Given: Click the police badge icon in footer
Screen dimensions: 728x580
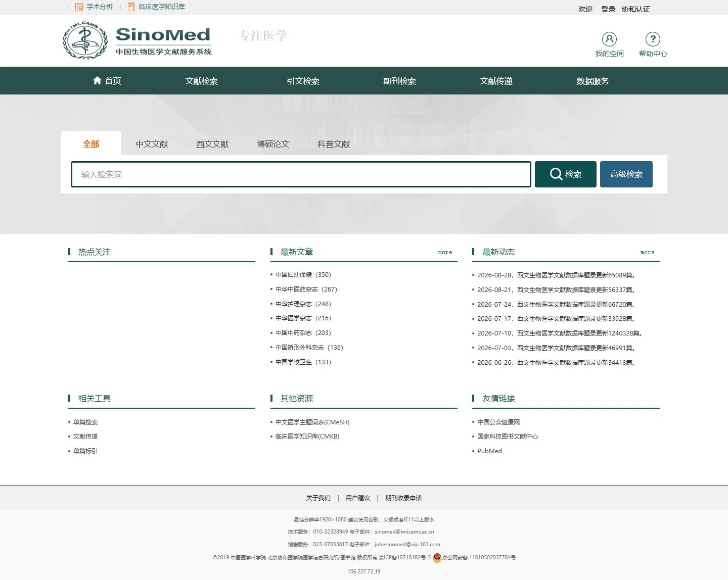Looking at the screenshot, I should (437, 558).
